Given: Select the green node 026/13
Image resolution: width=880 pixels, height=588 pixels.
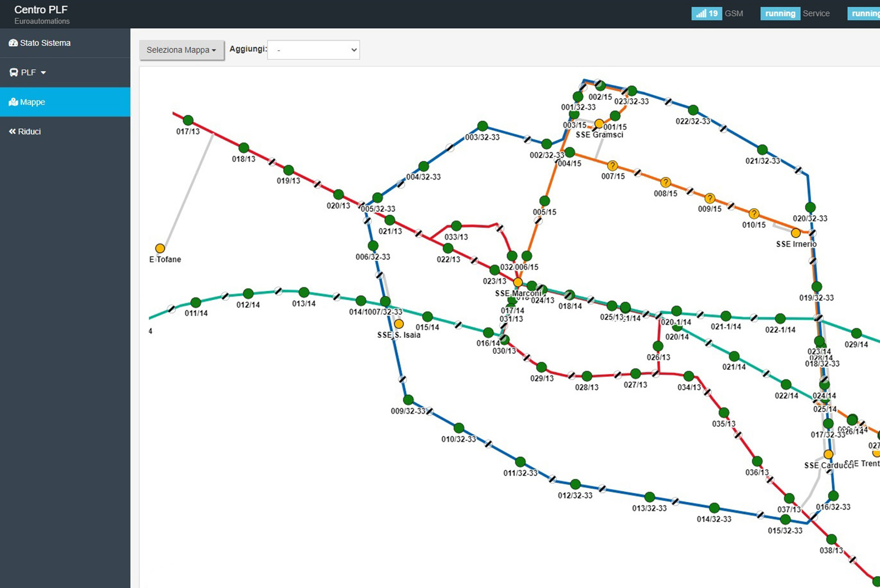Looking at the screenshot, I should (x=658, y=346).
